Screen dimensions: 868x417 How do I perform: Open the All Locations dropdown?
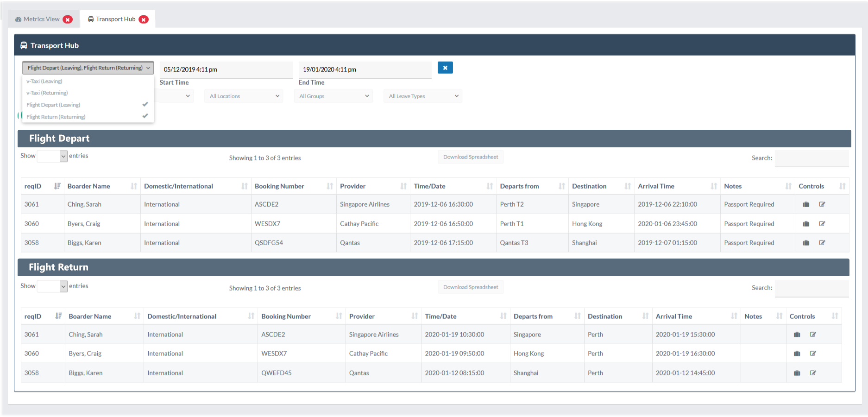[244, 96]
